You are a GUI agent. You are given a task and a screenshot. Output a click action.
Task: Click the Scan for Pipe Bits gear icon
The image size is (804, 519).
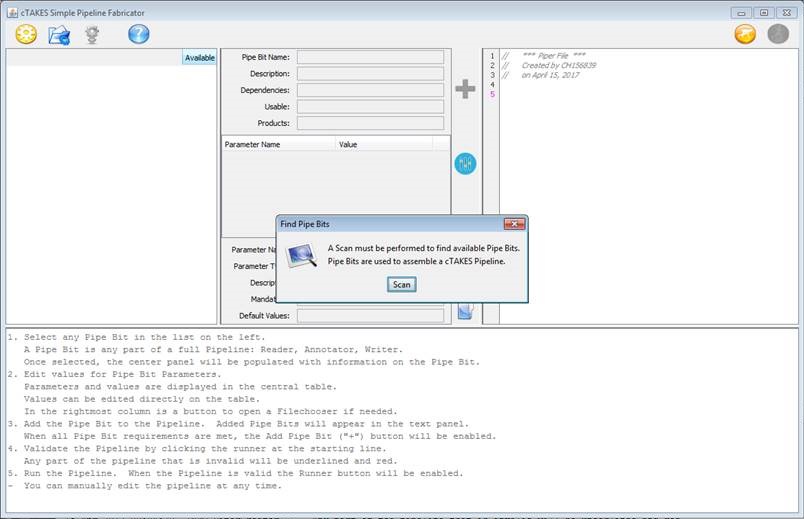click(26, 34)
